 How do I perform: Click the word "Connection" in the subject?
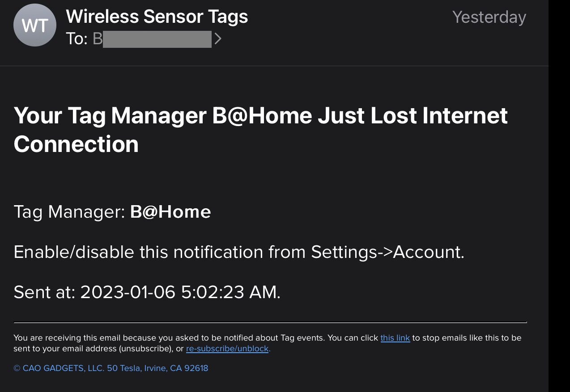pyautogui.click(x=76, y=144)
